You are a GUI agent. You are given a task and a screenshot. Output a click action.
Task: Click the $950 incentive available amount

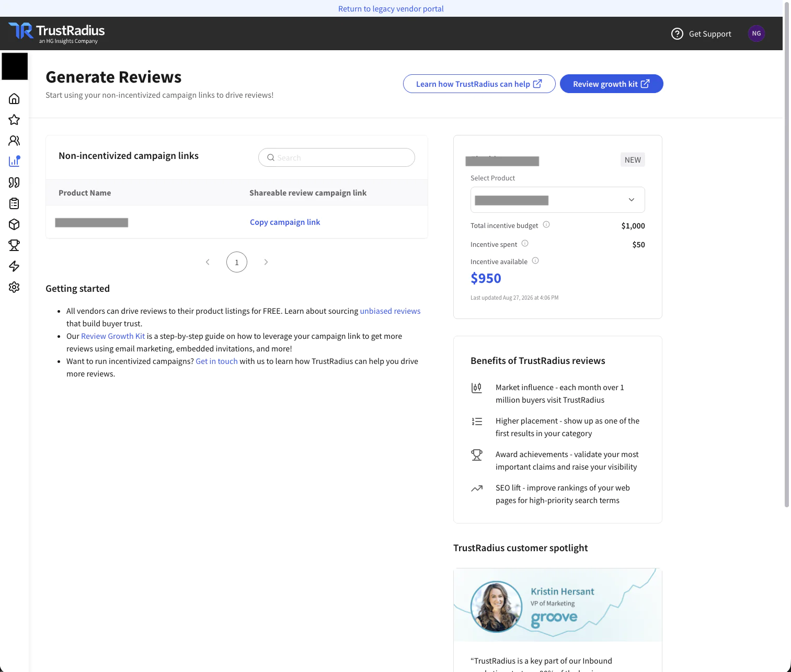pos(486,278)
